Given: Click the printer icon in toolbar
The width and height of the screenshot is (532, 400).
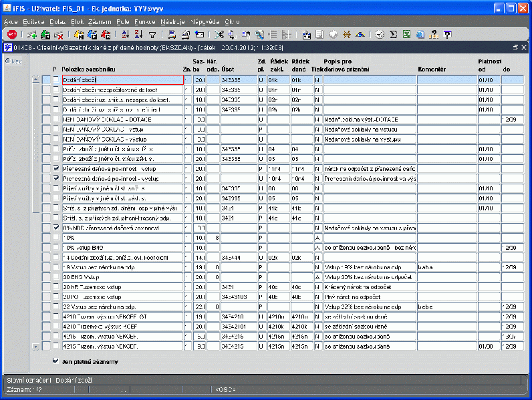Looking at the screenshot, I should [171, 34].
